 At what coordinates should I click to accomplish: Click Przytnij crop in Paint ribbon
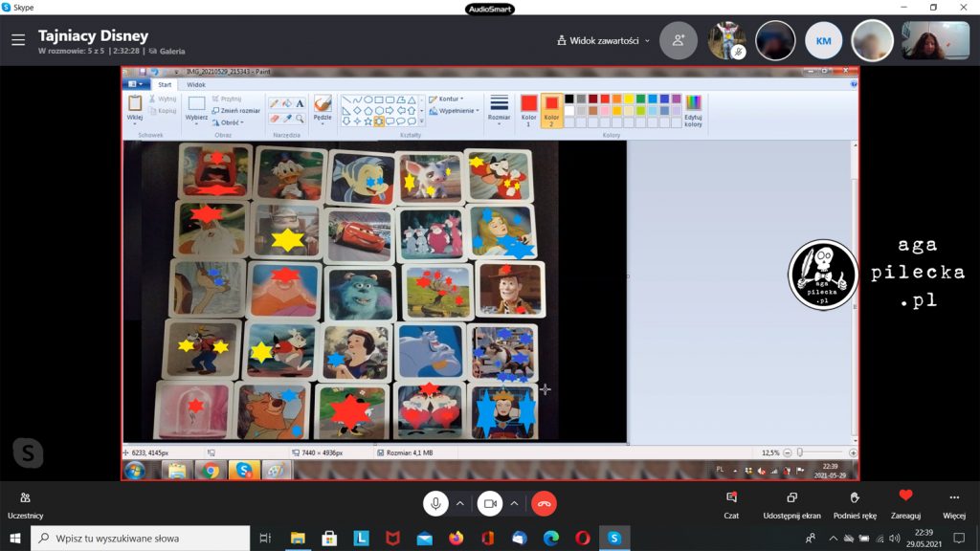[x=227, y=99]
